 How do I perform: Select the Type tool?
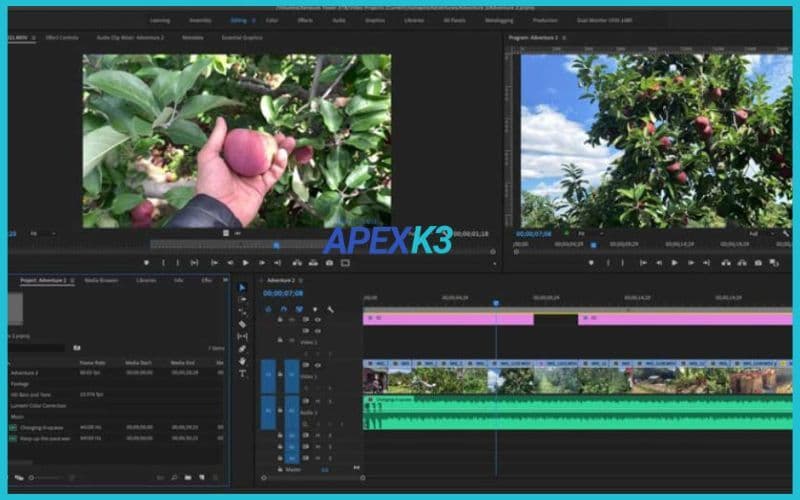click(x=242, y=373)
